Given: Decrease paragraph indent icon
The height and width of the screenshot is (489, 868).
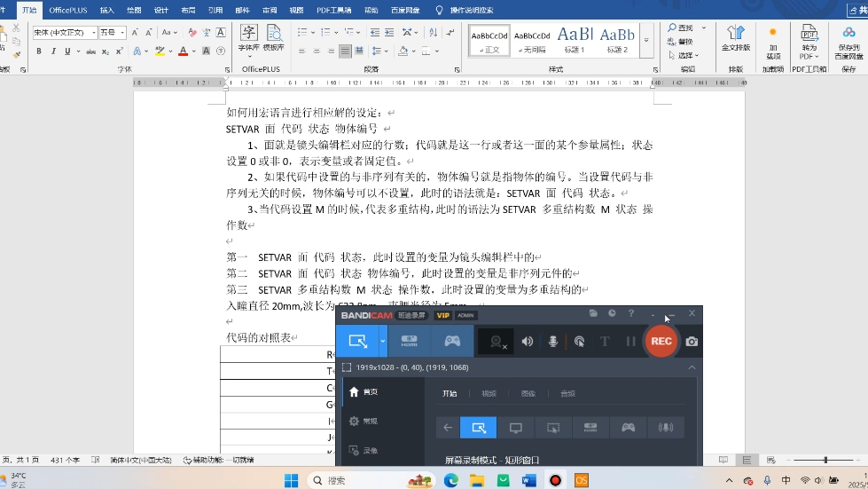Looking at the screenshot, I should click(x=375, y=33).
